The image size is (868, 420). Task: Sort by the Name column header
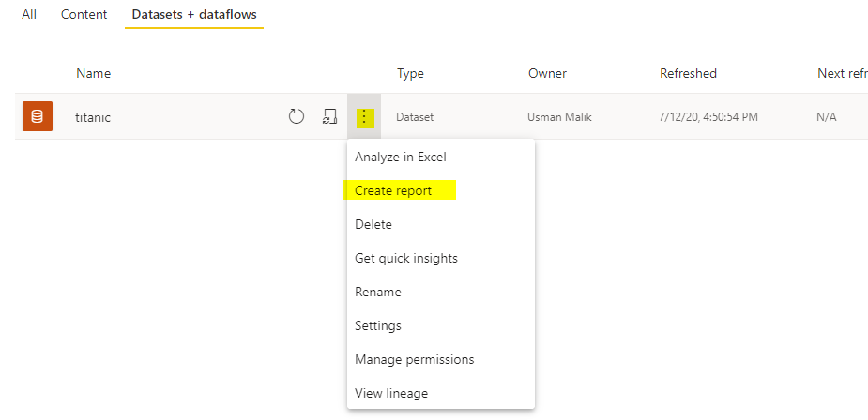[93, 73]
